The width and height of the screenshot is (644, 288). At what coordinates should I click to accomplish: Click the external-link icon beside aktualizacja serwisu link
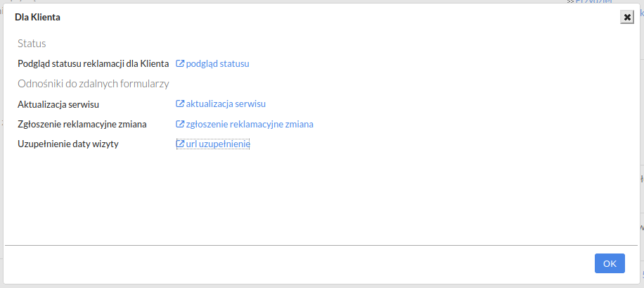click(x=180, y=104)
